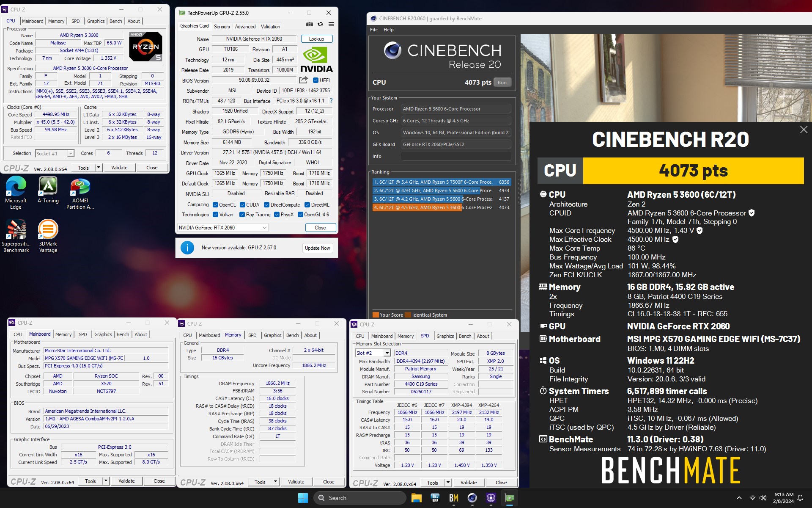Expand Tools dropdown arrow in SPD window

pos(448,483)
